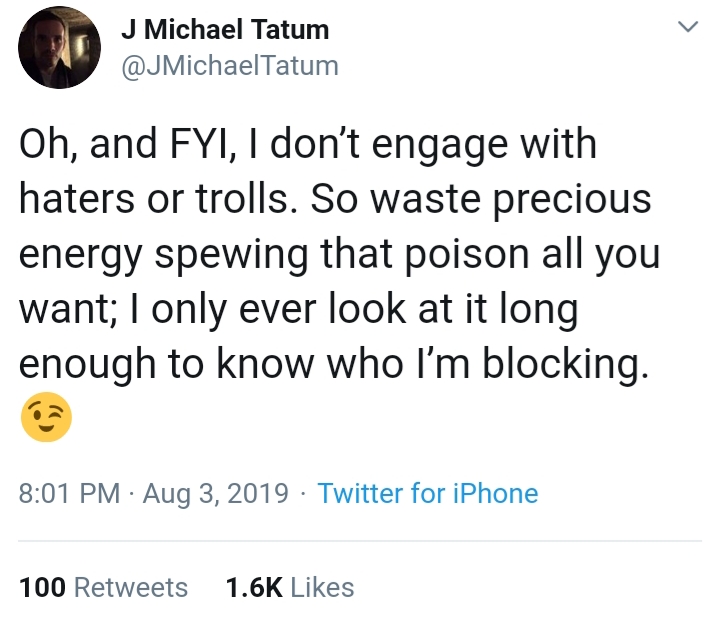Select the word Retweets
This screenshot has width=720, height=626.
coord(131,587)
